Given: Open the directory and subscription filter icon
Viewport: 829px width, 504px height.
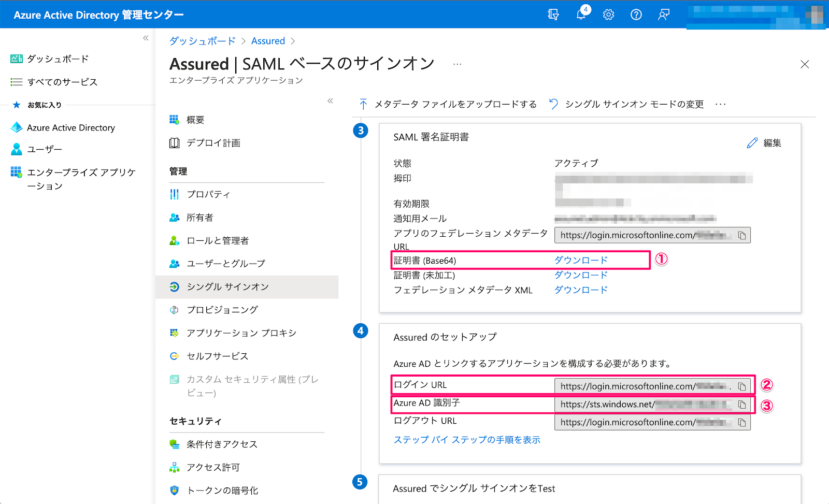Looking at the screenshot, I should [553, 15].
